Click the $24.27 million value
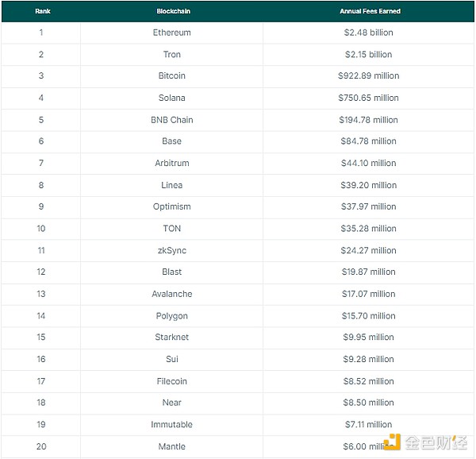 tap(369, 250)
